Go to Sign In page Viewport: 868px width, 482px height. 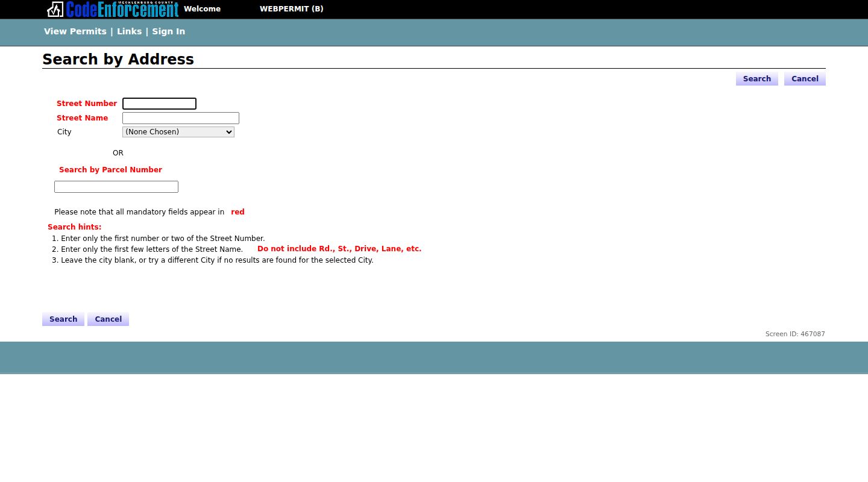click(168, 31)
